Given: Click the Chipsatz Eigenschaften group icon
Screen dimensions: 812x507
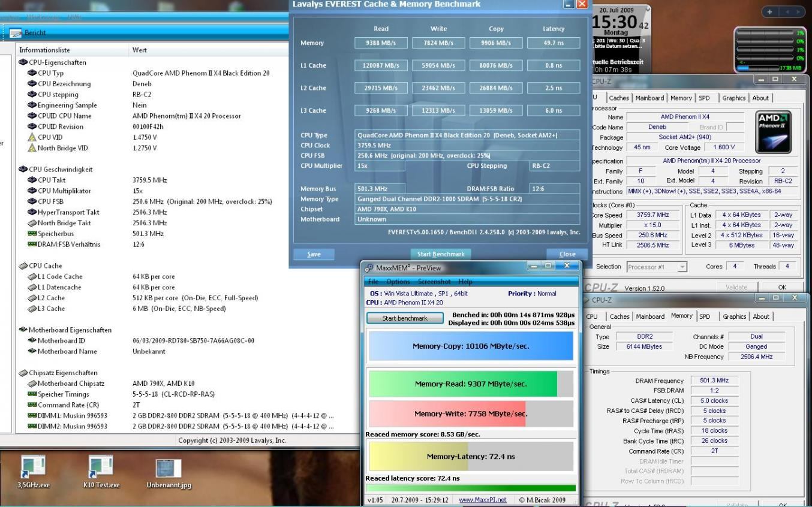Looking at the screenshot, I should [23, 373].
